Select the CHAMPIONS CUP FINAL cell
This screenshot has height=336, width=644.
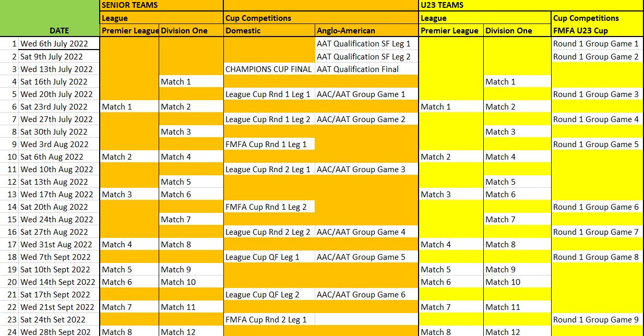pos(269,69)
